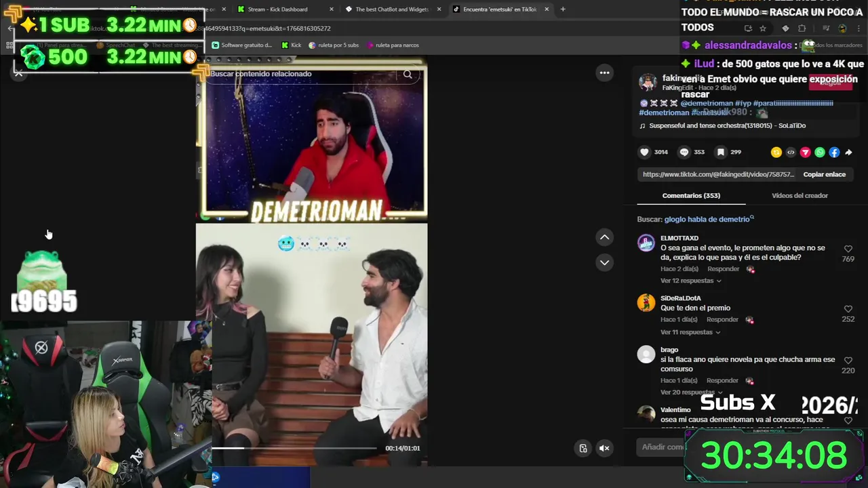
Task: Bookmark the video with the 299 icon
Action: click(x=721, y=152)
